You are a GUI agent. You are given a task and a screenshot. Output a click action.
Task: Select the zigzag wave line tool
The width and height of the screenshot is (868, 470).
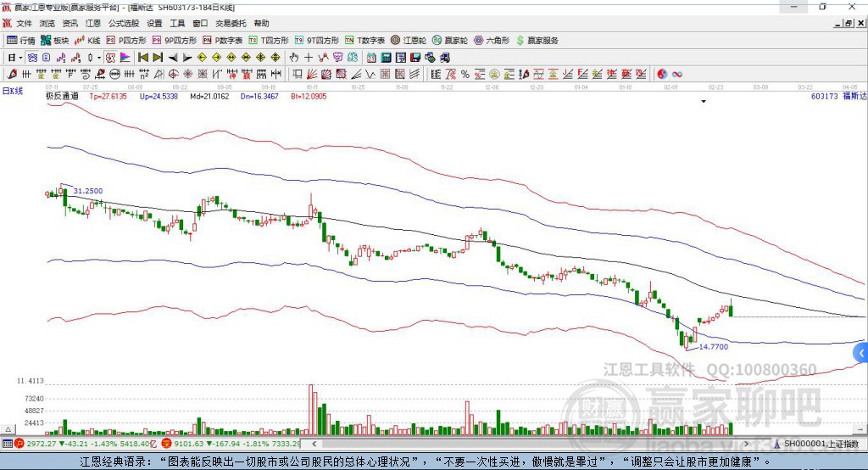click(370, 75)
